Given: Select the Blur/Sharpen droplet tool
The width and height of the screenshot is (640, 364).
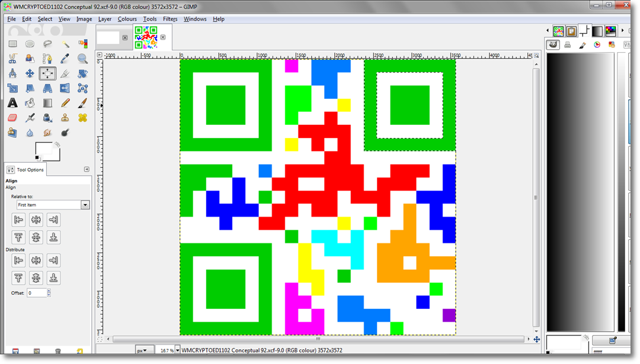Looking at the screenshot, I should (30, 133).
